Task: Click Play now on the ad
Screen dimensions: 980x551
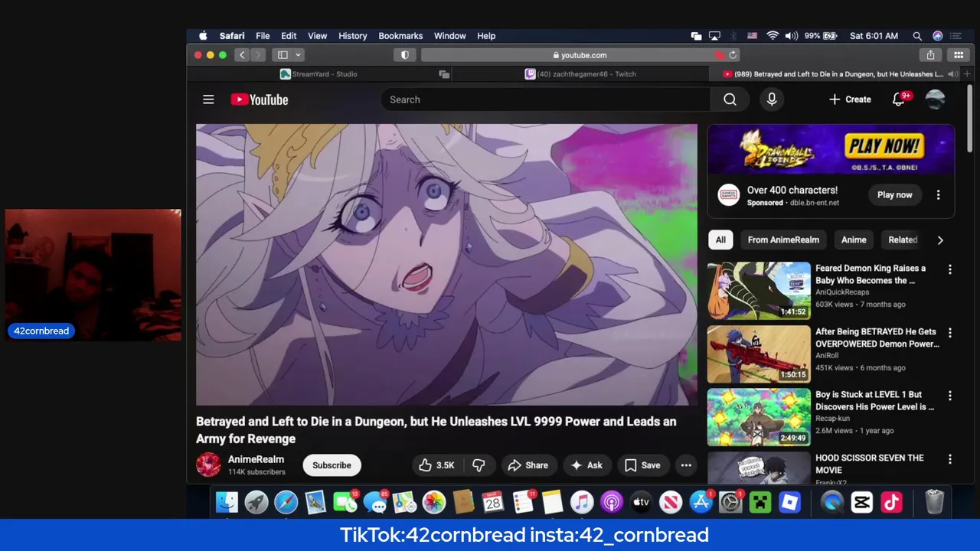Action: [x=894, y=195]
